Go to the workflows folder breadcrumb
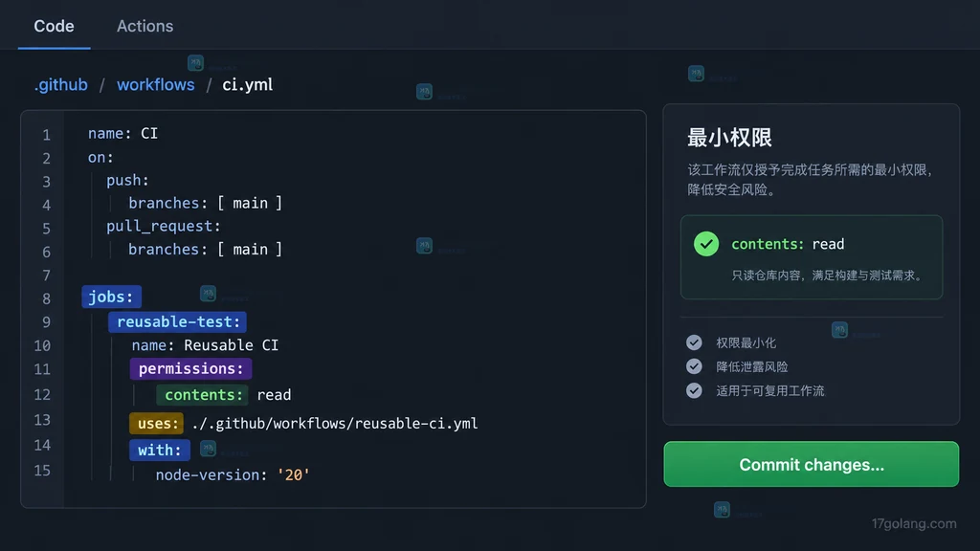The height and width of the screenshot is (551, 980). point(156,85)
